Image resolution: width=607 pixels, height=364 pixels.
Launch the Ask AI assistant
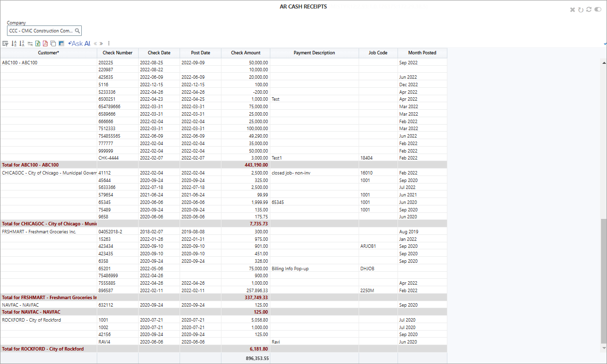[x=79, y=43]
